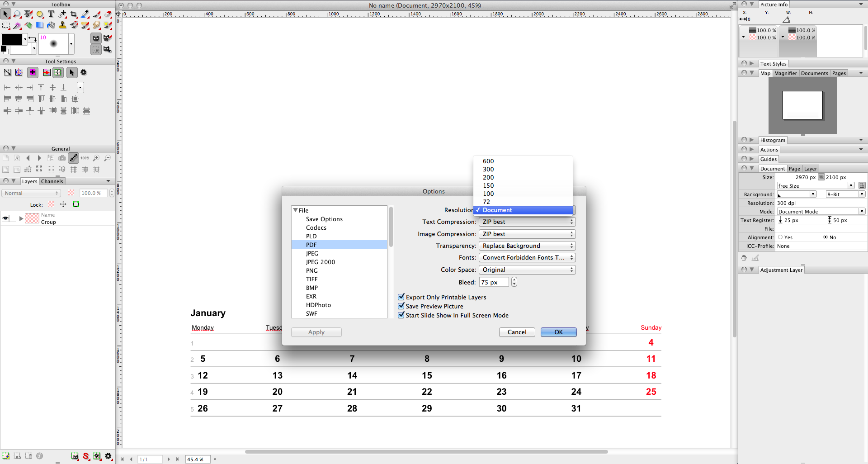Select the Crop tool
Screen dimensions: 868x464
coord(74,14)
